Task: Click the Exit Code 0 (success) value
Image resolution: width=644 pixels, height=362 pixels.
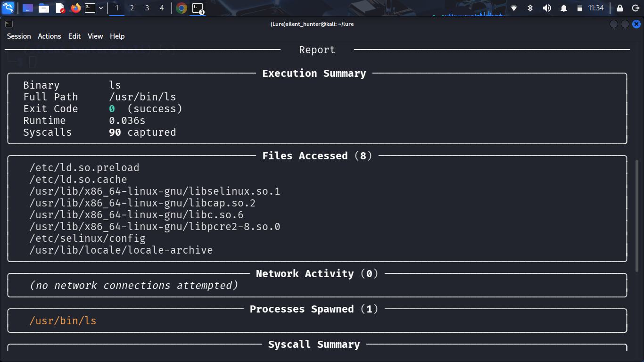Action: click(146, 109)
